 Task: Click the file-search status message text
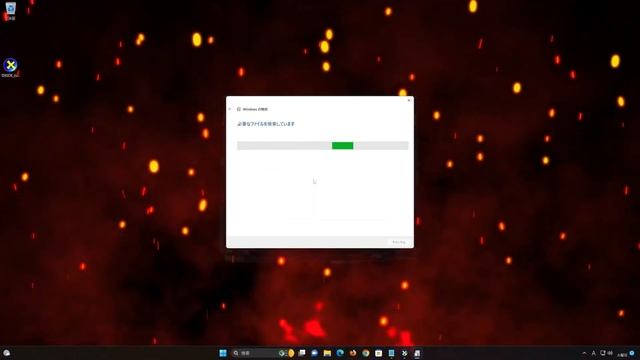266,124
